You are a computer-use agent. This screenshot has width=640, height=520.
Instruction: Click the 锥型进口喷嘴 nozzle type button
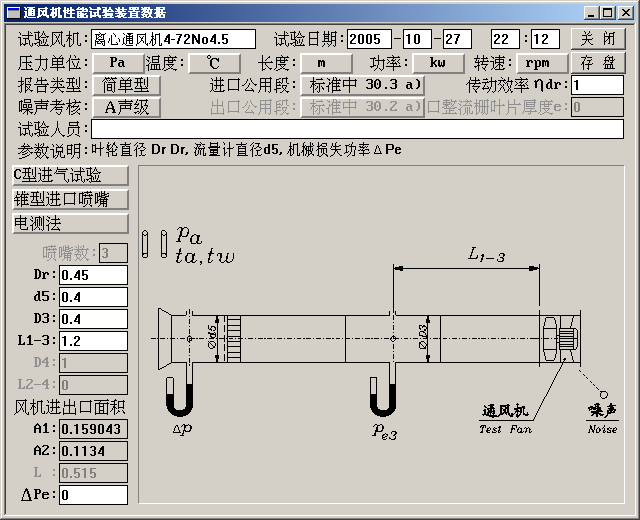(70, 199)
